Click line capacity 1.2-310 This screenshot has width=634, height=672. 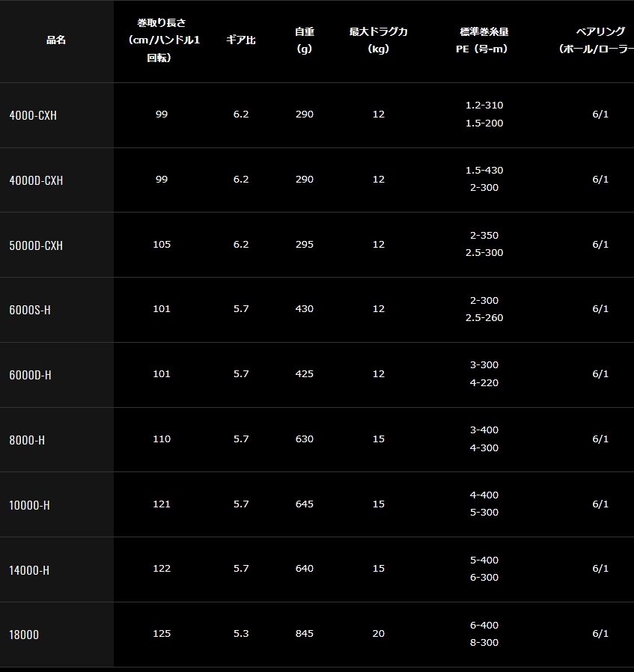pos(484,105)
